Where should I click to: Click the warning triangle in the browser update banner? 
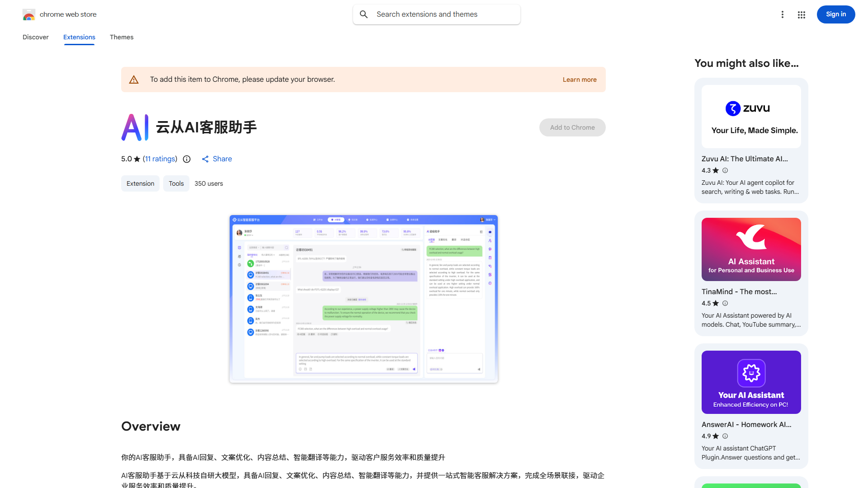point(134,79)
